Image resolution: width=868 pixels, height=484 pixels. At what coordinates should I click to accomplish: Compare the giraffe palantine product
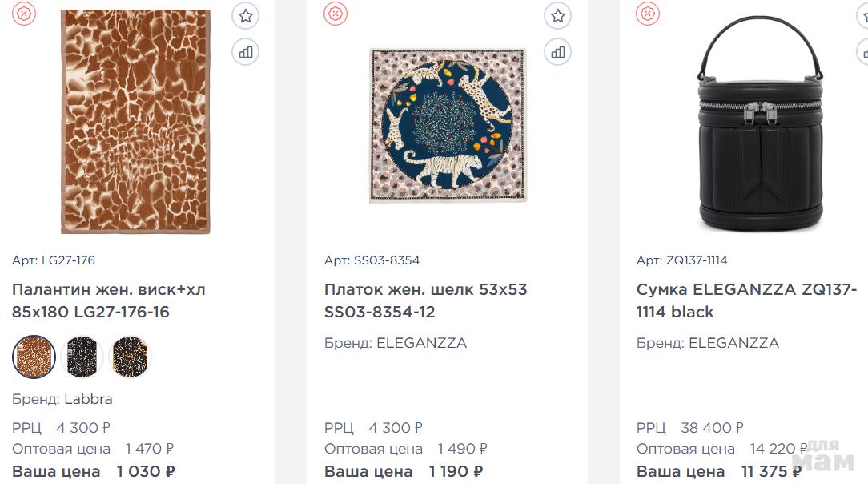[x=245, y=53]
